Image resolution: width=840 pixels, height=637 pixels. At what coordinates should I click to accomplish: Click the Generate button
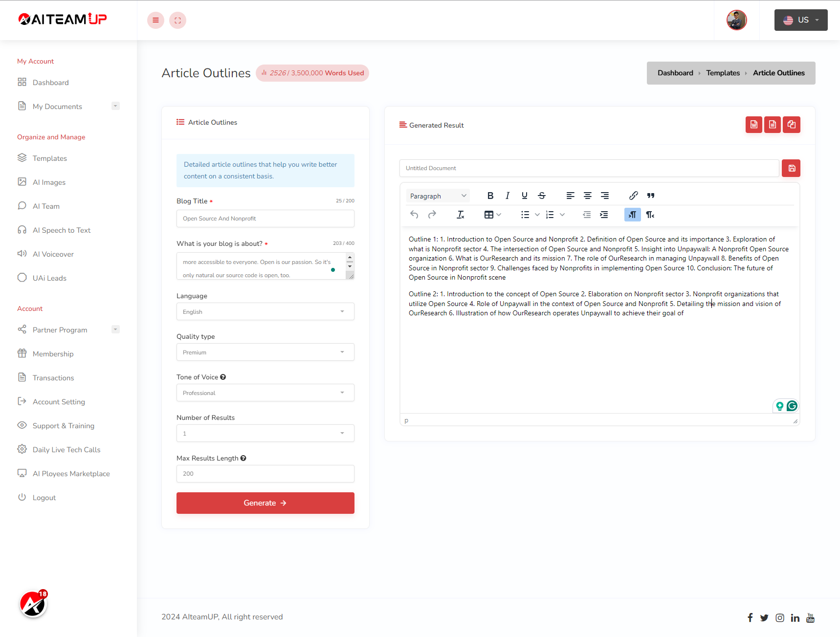(x=265, y=503)
